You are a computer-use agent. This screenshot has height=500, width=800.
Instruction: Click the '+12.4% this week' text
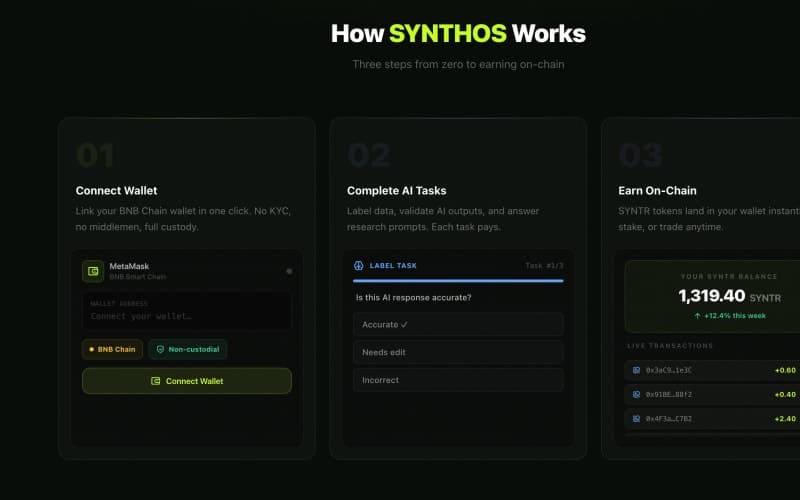tap(735, 316)
